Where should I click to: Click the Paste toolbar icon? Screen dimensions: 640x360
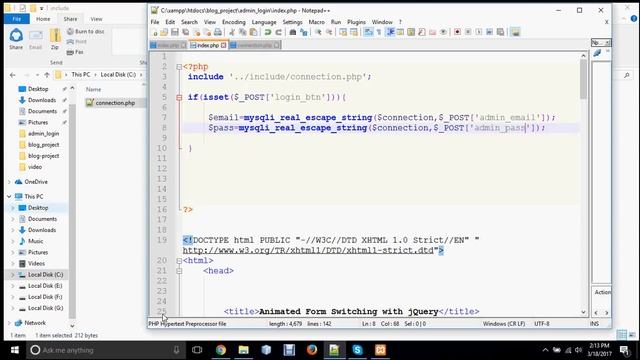tap(253, 32)
